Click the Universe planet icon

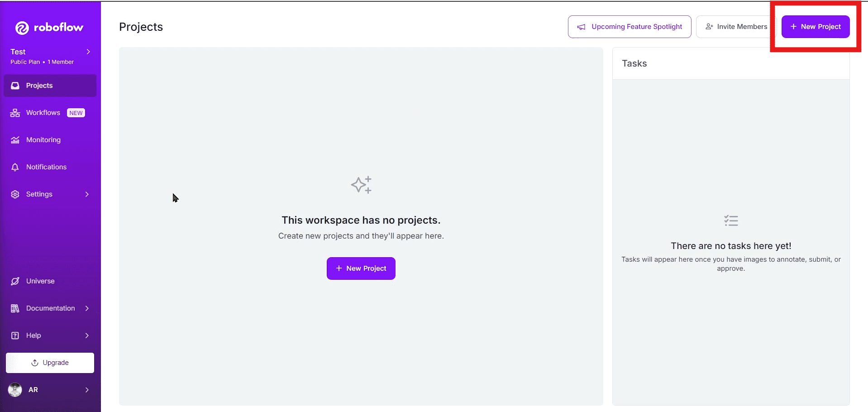15,281
